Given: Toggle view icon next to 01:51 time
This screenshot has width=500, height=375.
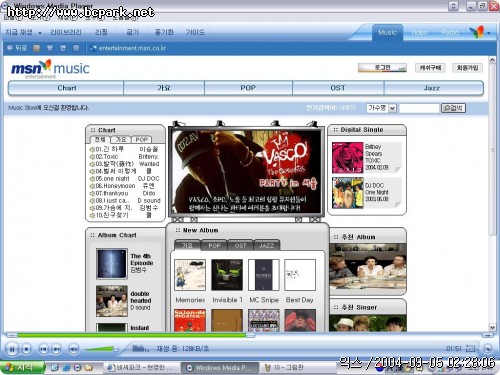Looking at the screenshot, I should 470,349.
